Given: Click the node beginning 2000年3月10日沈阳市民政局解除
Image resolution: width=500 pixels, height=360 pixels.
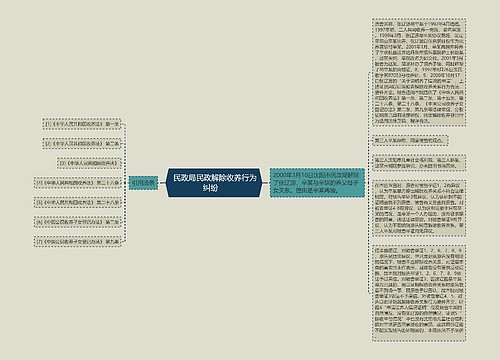Looking at the screenshot, I should tap(317, 183).
